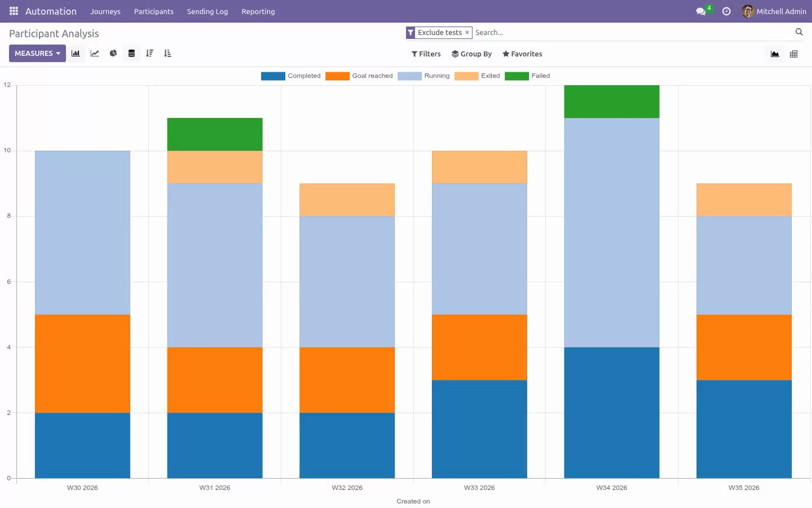Screen dimensions: 812x508
Task: Toggle Running series in legend
Action: click(424, 76)
